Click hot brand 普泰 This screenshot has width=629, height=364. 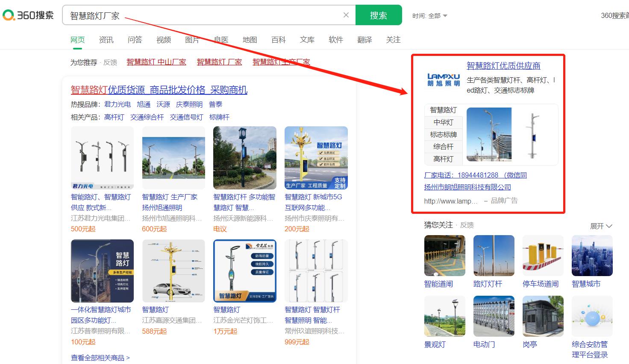pyautogui.click(x=215, y=104)
